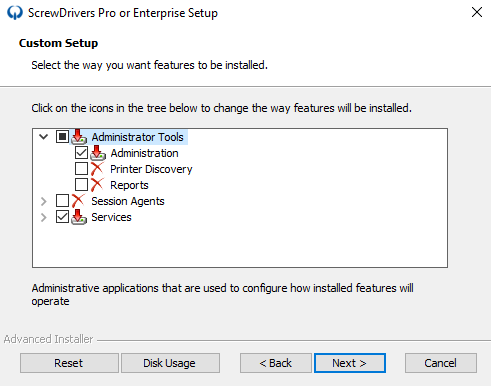This screenshot has height=386, width=491.
Task: Select the Printer Discovery label
Action: 151,169
